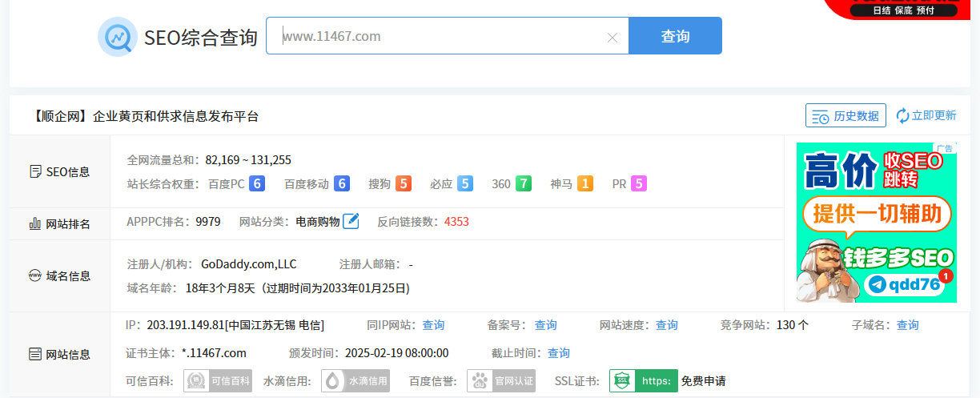
Task: Query 同IP网站 link
Action: click(x=433, y=325)
